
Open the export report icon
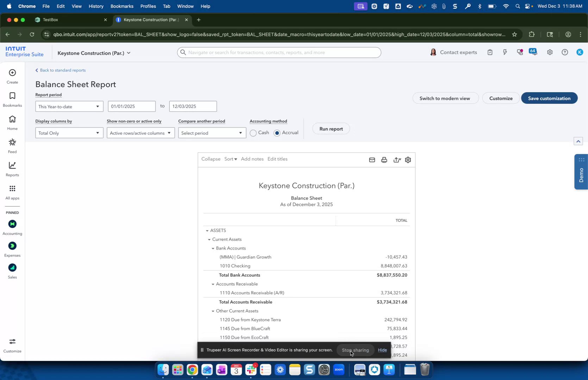coord(397,160)
